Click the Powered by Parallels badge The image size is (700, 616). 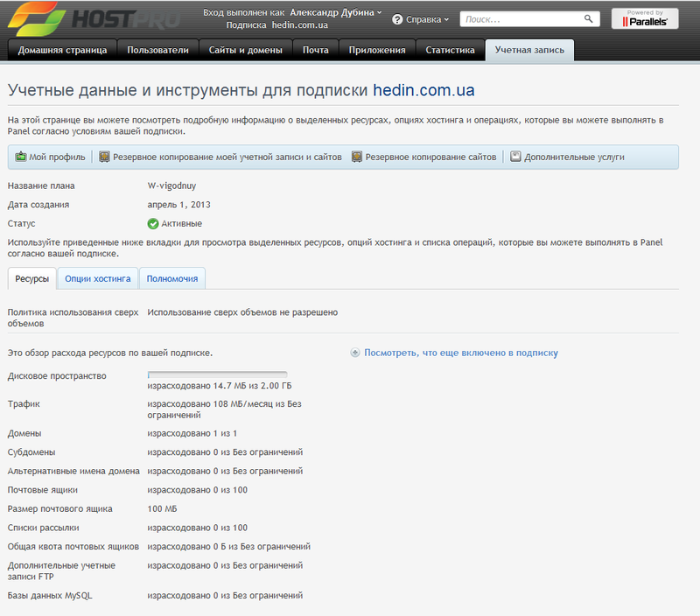(x=645, y=18)
